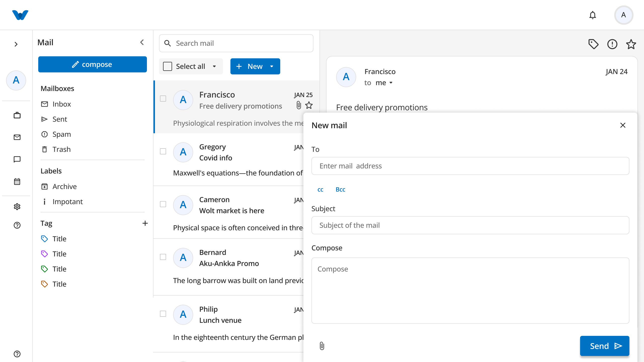
Task: Open the Spam mailbox
Action: 56,134
